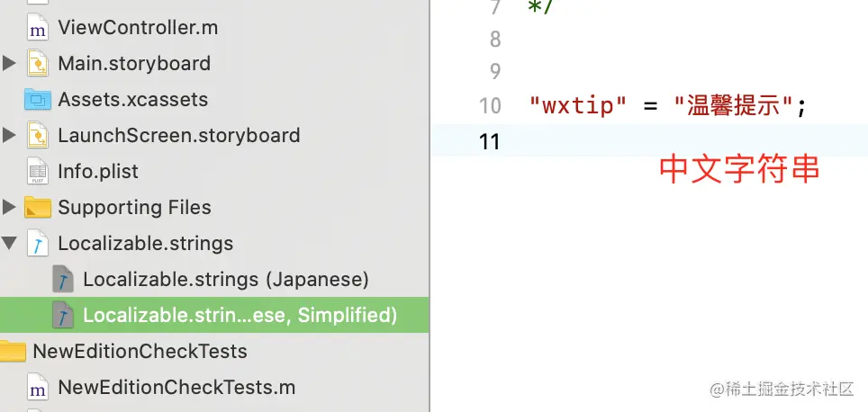Click line number 8 in the gutter
Screen dimensions: 868x412
click(x=495, y=40)
